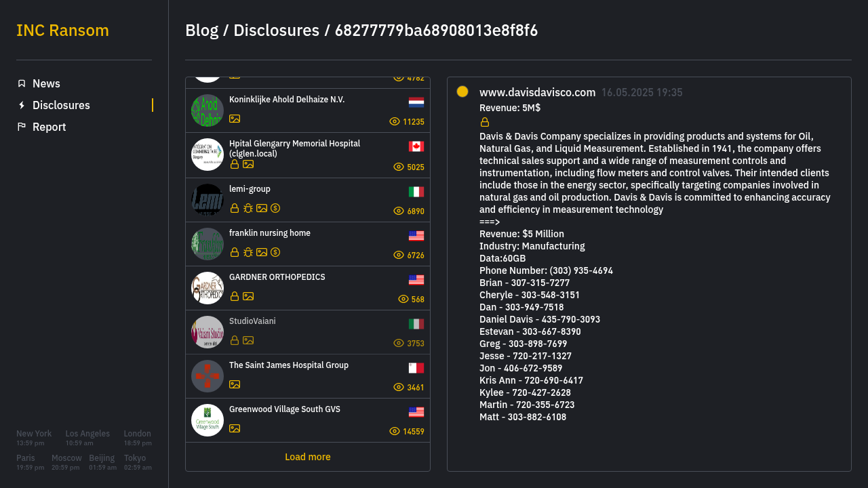This screenshot has width=868, height=488.
Task: Click the Industry: Manufacturing line
Action: 532,246
